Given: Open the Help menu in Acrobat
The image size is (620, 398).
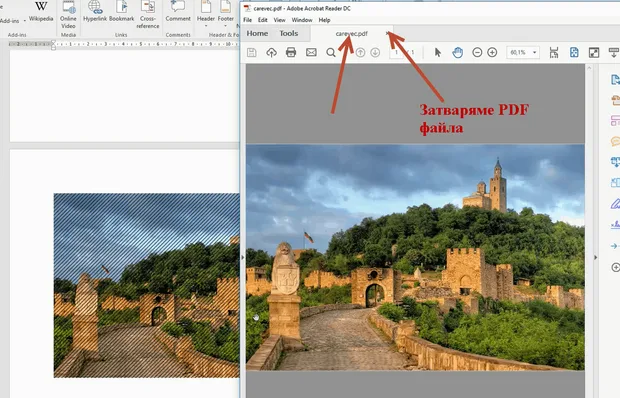Looking at the screenshot, I should (x=324, y=20).
